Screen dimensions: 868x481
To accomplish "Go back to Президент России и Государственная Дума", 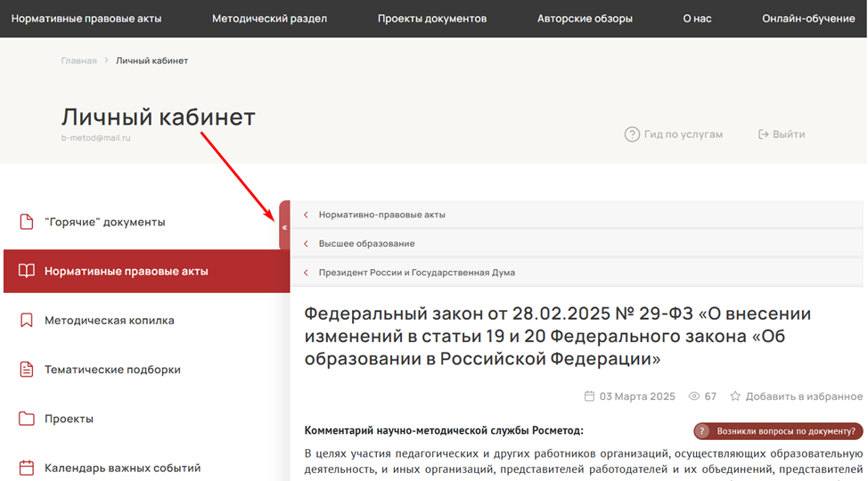I will [x=416, y=273].
